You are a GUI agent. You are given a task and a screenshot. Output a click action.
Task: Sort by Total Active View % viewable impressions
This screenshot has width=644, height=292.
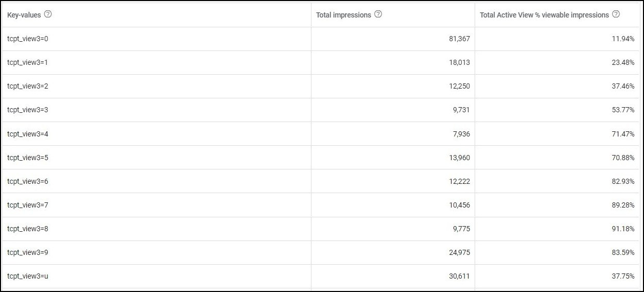pyautogui.click(x=544, y=15)
